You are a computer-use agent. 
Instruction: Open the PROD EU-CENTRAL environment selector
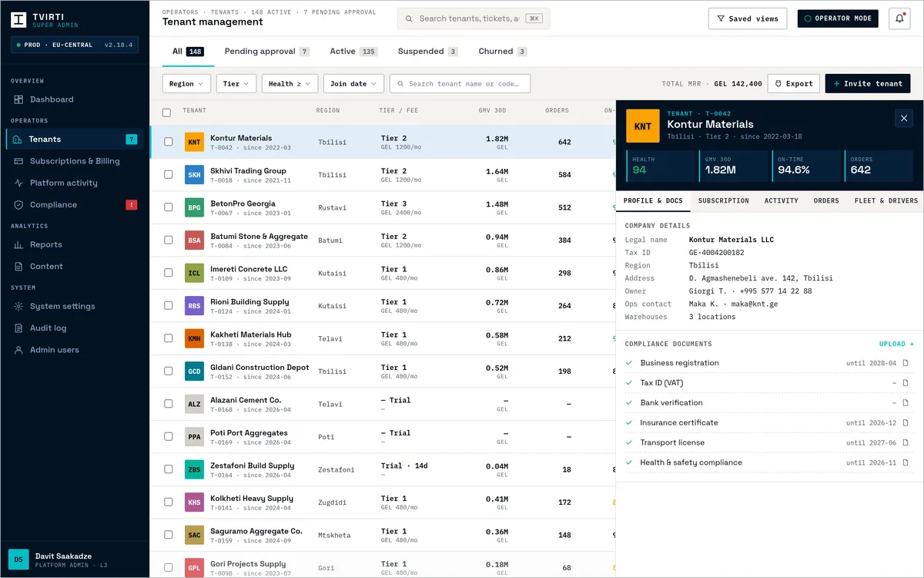(75, 45)
